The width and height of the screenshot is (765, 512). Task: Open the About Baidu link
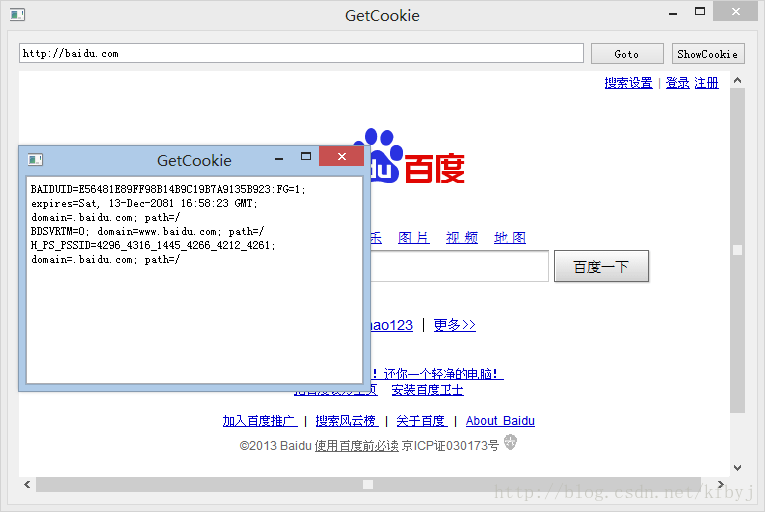(x=500, y=421)
